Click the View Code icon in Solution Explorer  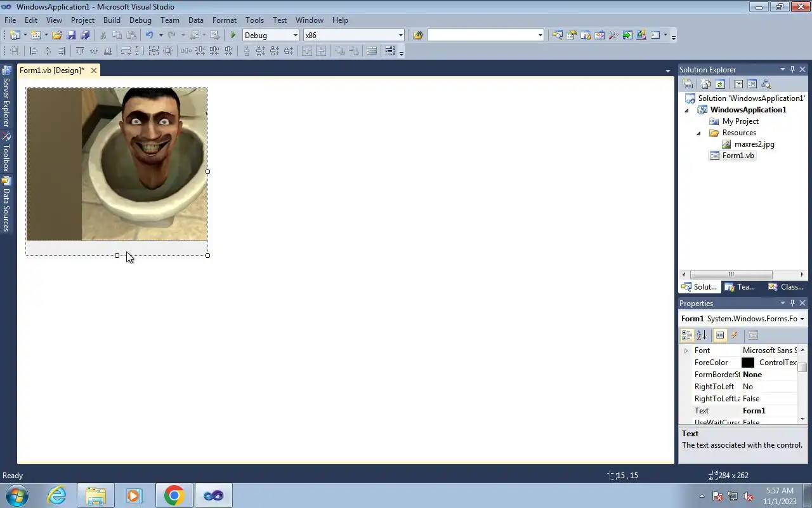click(x=738, y=84)
